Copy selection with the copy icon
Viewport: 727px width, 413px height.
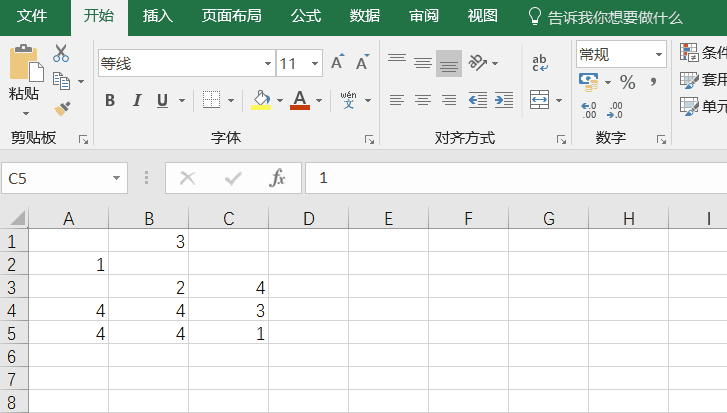tap(61, 81)
